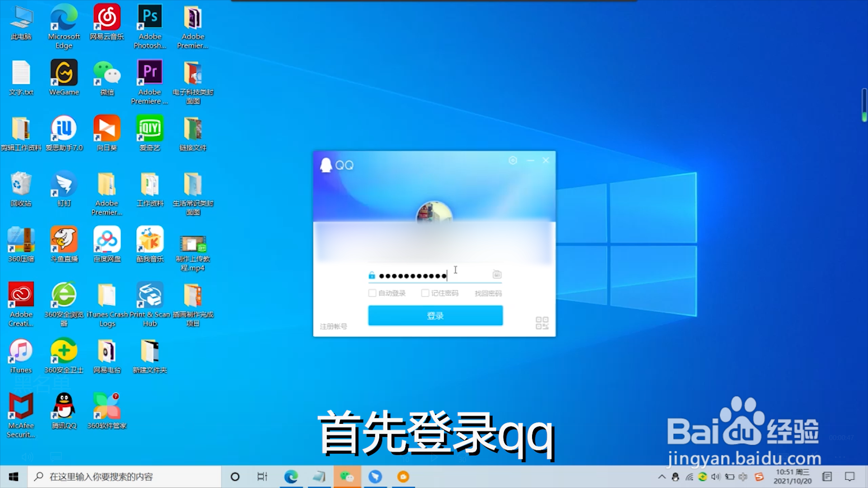
Task: Select the 微信 desktop icon
Action: [107, 78]
